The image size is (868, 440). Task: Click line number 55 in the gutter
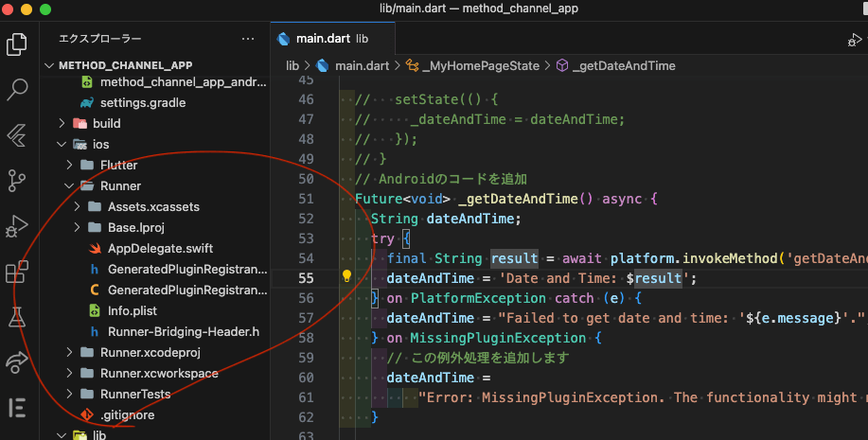(x=306, y=278)
